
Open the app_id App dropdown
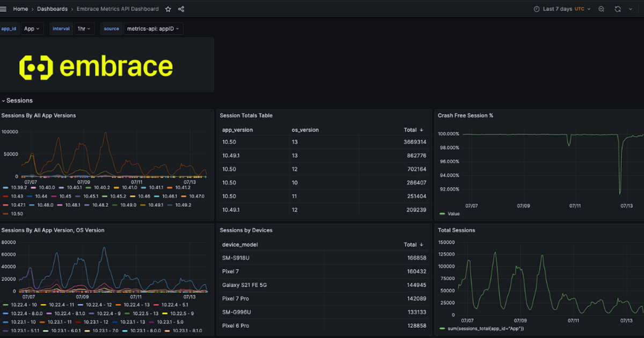click(x=32, y=29)
